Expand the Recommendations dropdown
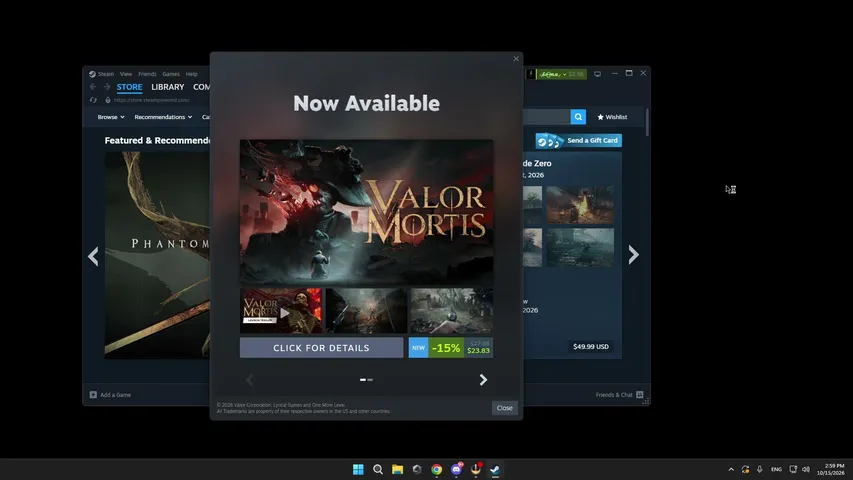853x480 pixels. point(163,117)
